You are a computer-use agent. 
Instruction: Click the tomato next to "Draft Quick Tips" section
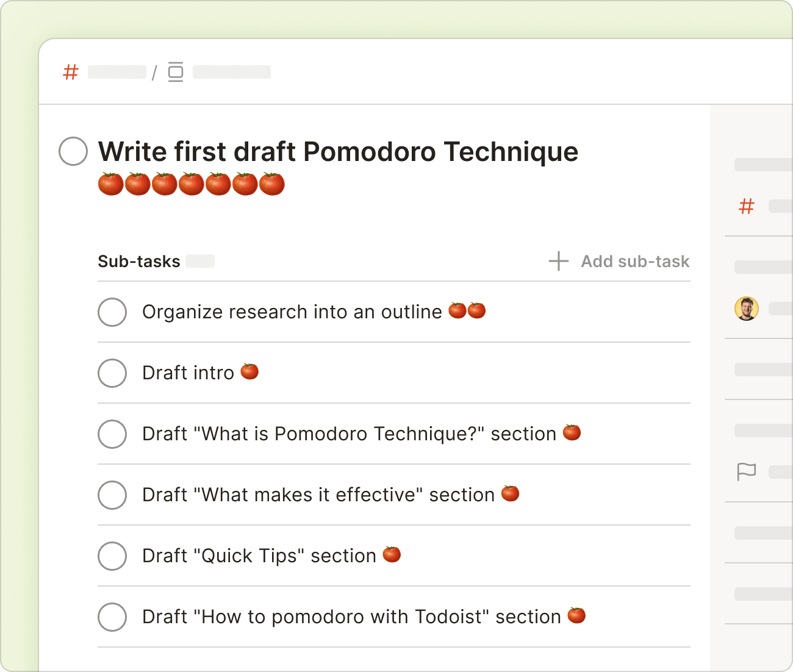coord(392,554)
